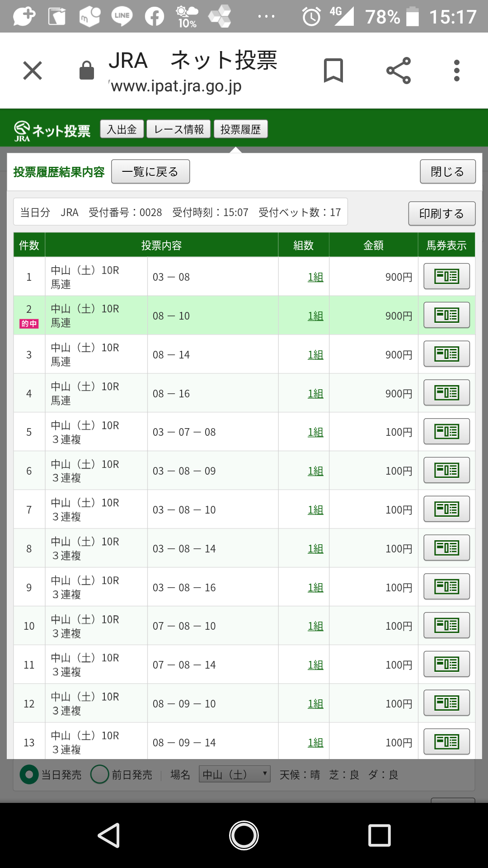
Task: Switch to レース情報 tab
Action: coord(178,129)
